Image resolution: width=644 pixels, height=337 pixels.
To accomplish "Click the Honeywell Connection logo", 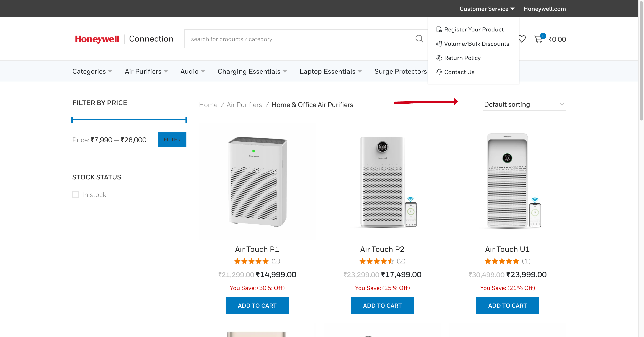I will pos(124,39).
